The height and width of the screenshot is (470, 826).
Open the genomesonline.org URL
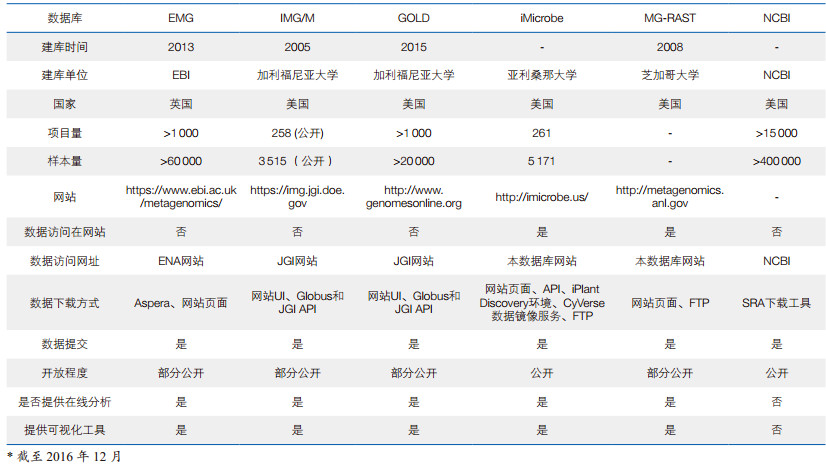click(414, 197)
